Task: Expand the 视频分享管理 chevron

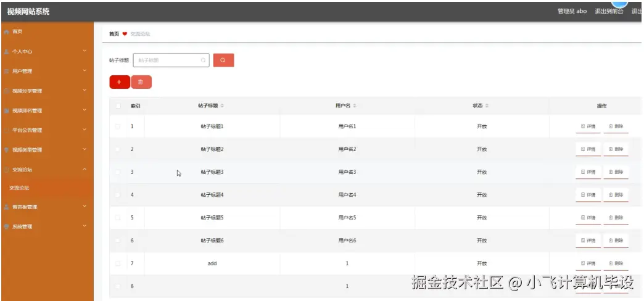Action: point(85,90)
